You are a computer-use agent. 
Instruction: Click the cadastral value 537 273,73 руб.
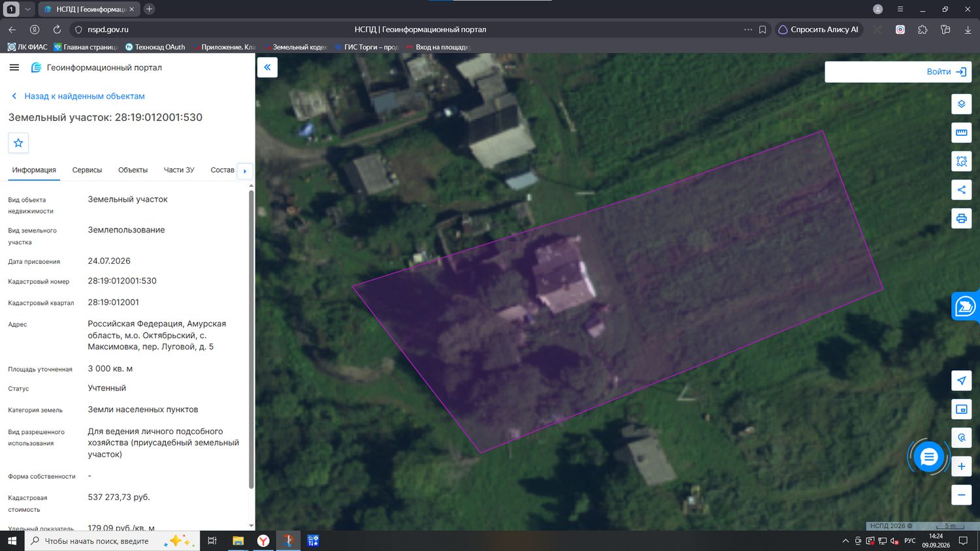pyautogui.click(x=119, y=497)
